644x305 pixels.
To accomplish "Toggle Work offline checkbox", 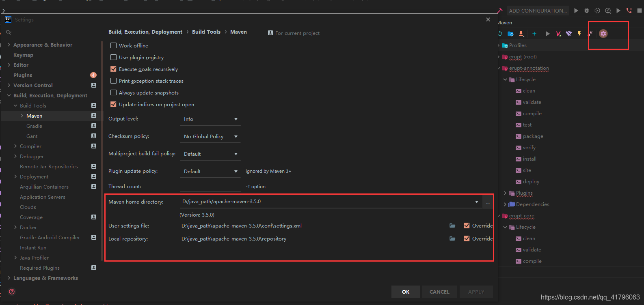I will (113, 45).
